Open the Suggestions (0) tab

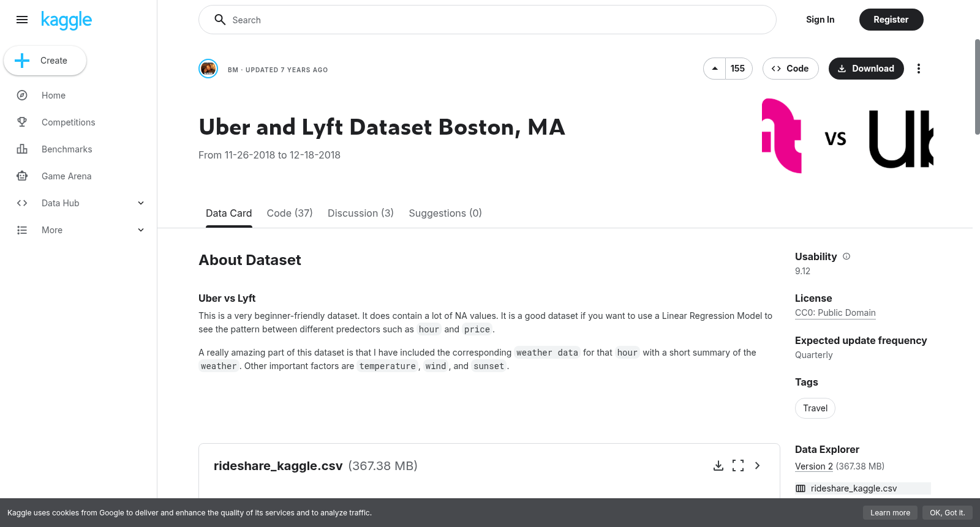pyautogui.click(x=445, y=213)
